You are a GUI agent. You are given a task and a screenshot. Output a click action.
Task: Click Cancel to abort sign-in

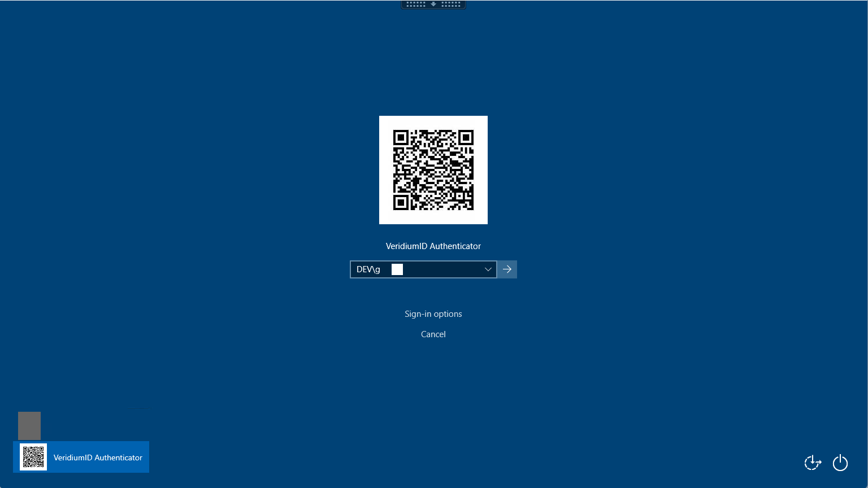point(433,334)
